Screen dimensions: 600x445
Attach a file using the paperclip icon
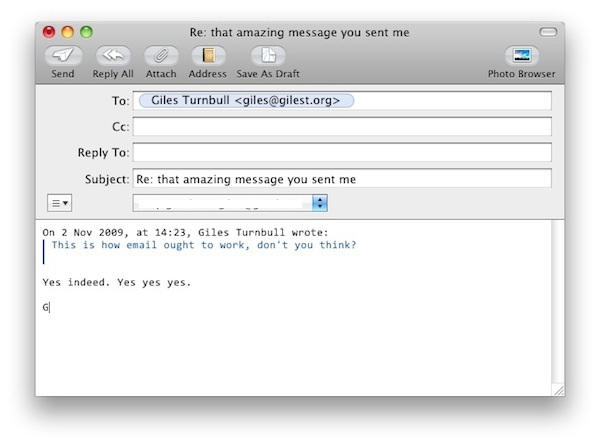(x=161, y=56)
